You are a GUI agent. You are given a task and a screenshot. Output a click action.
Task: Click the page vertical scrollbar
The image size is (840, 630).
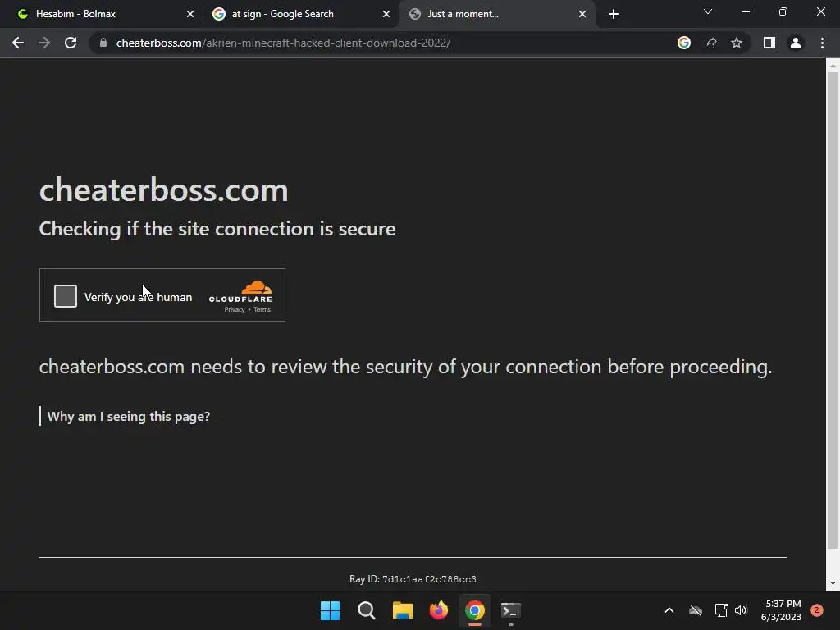[x=833, y=311]
